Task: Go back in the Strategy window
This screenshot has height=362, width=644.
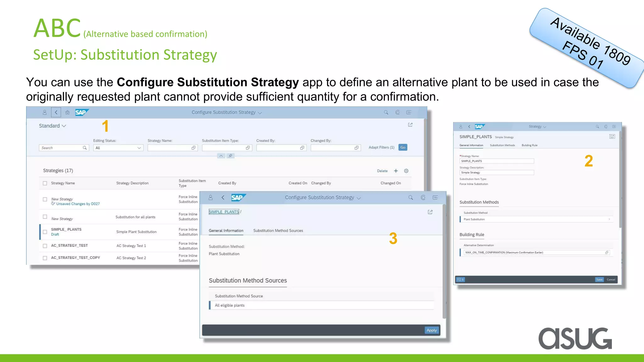Action: click(469, 127)
